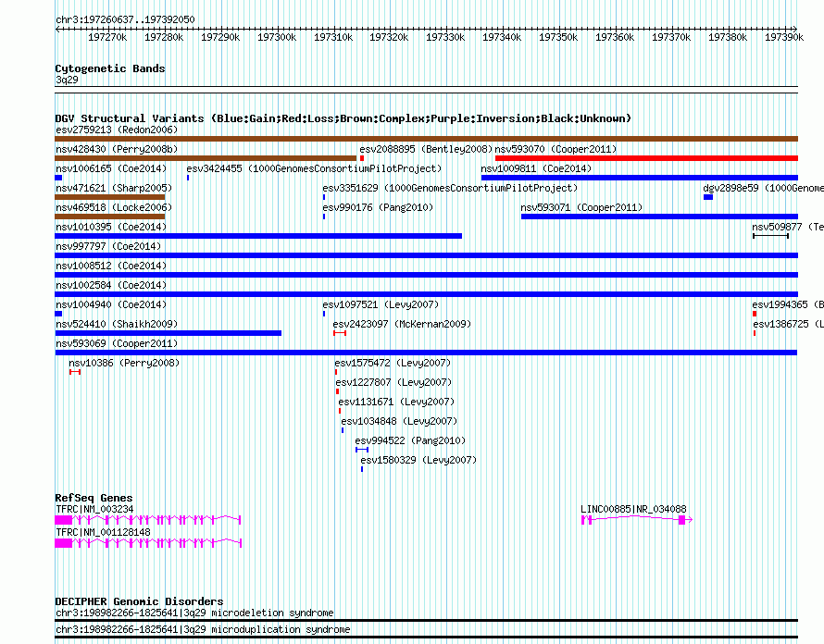Click the esv2759213 (Redon2006) brown variant bar

(426, 139)
